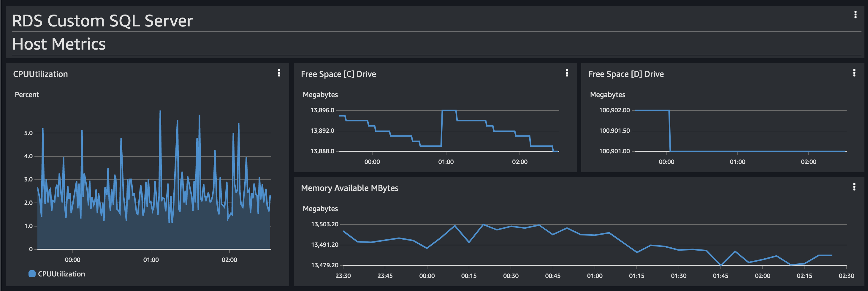
Task: Click the 4.0 percent axis label
Action: click(28, 156)
